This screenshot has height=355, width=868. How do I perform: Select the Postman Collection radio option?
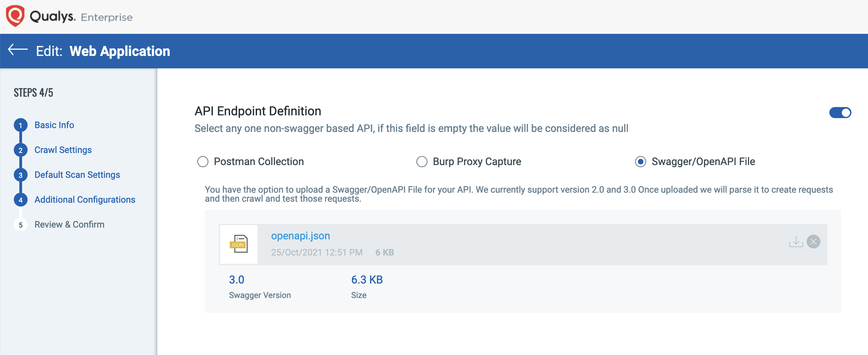tap(203, 162)
